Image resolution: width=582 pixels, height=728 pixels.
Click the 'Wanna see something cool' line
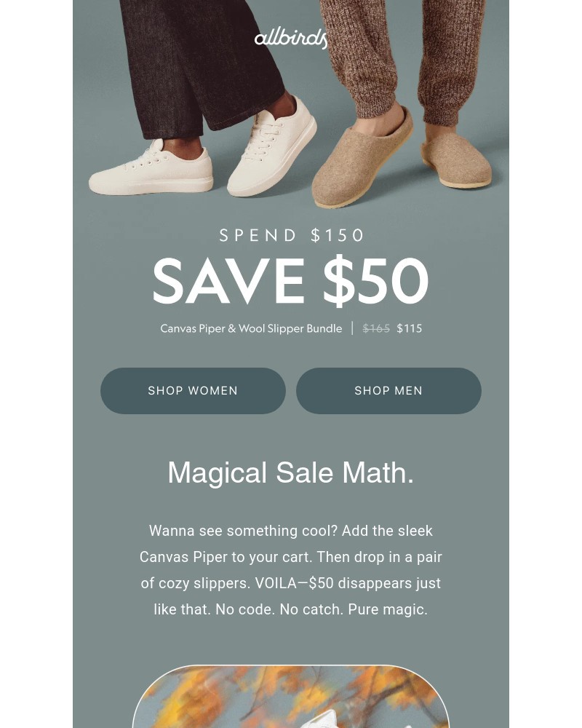pyautogui.click(x=290, y=531)
